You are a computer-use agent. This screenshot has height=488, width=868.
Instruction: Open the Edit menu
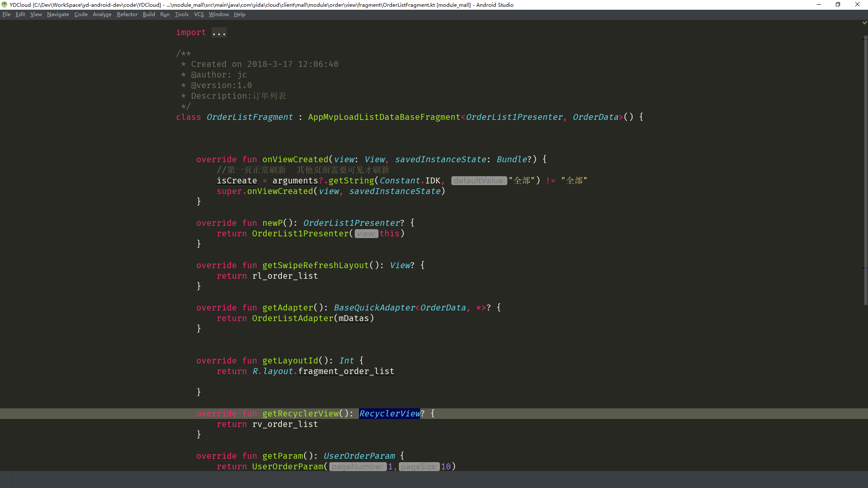(19, 14)
